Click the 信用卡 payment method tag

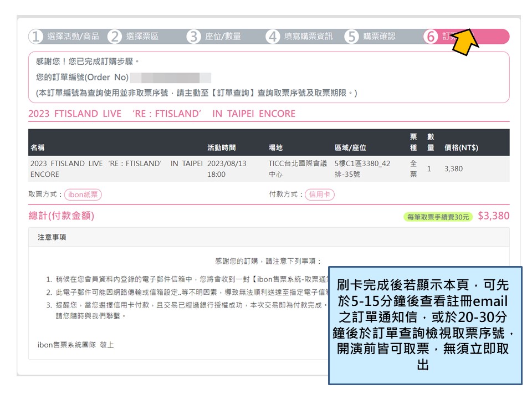pos(320,195)
